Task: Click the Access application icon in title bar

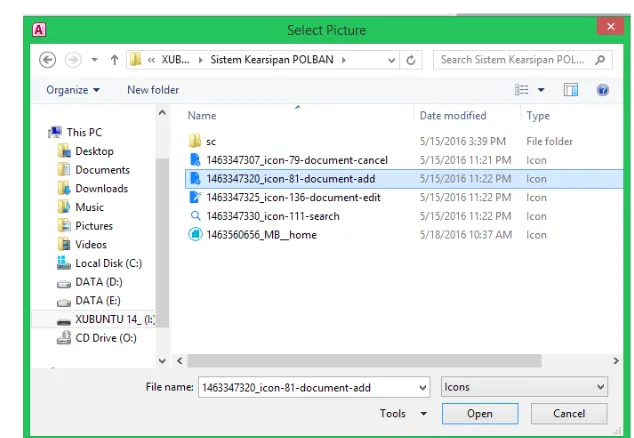Action: 39,30
